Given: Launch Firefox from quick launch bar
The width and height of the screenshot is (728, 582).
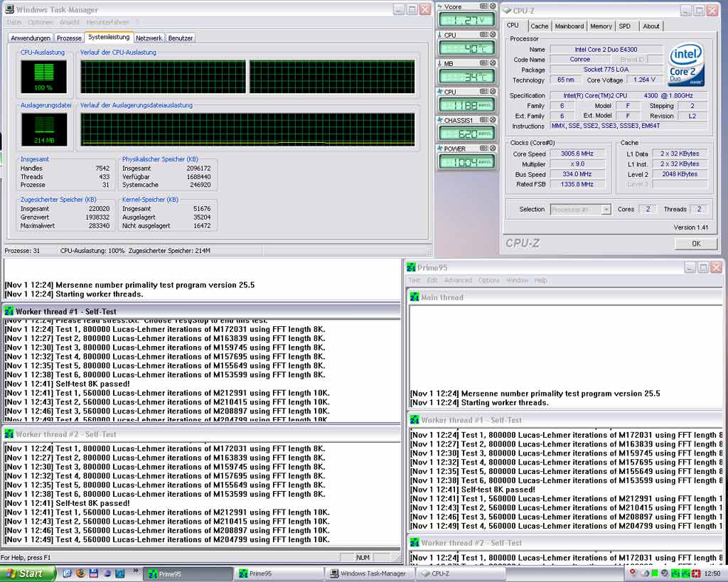Looking at the screenshot, I should pos(80,573).
